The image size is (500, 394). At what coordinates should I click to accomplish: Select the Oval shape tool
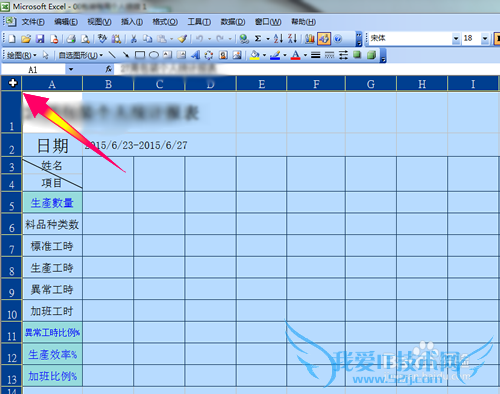[x=154, y=55]
